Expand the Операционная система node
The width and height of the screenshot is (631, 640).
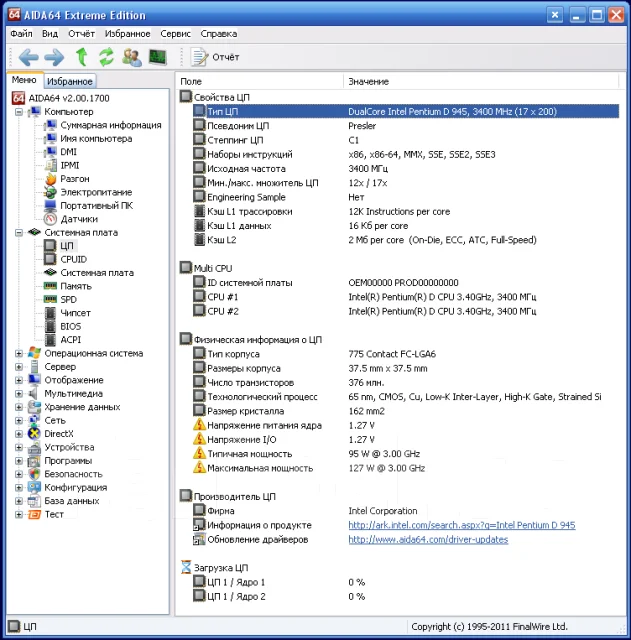coord(19,353)
